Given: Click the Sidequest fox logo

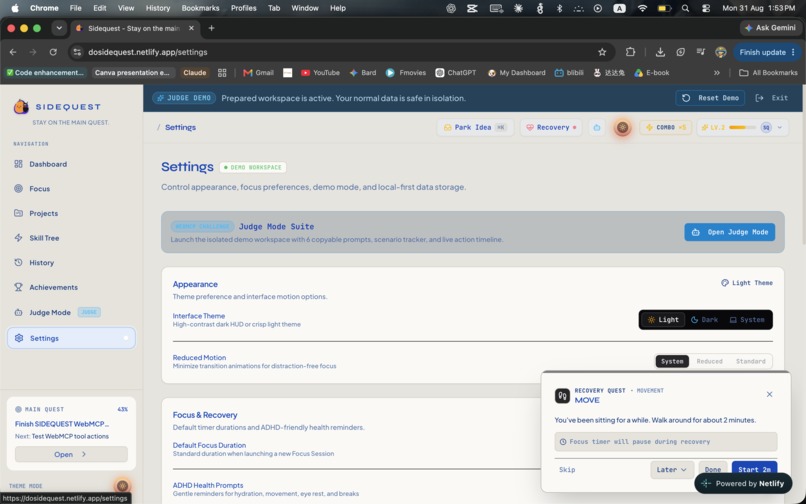Looking at the screenshot, I should [x=21, y=106].
